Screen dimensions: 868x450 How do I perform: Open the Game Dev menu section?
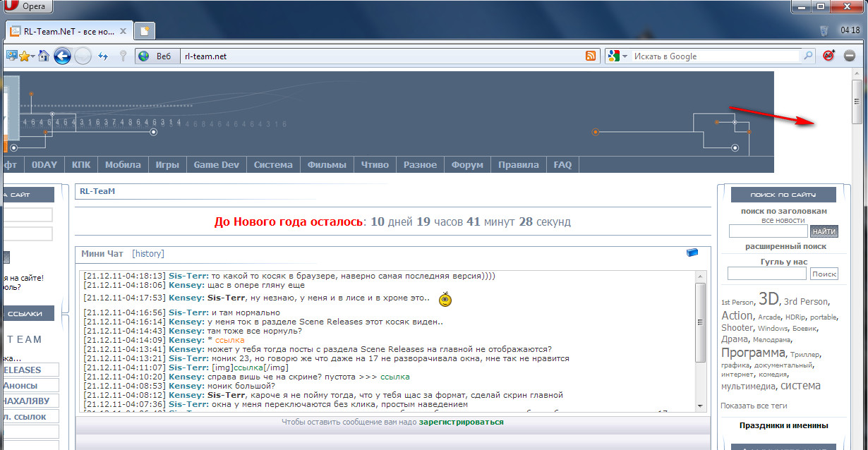pos(217,164)
